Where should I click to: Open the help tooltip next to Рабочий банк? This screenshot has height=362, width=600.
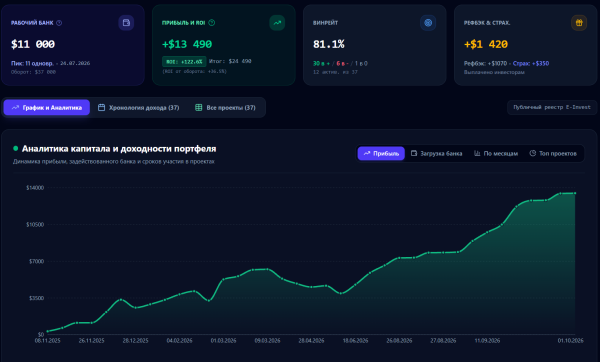pos(59,23)
